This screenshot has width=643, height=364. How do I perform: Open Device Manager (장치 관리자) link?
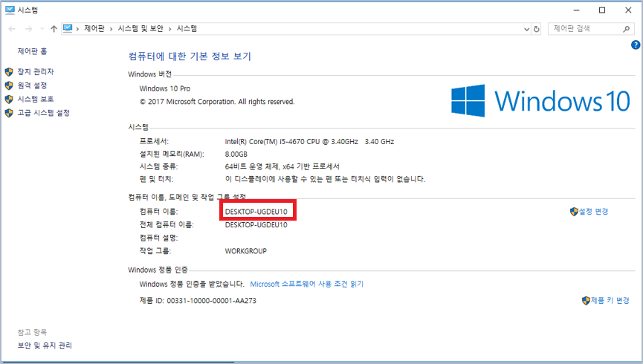(35, 72)
